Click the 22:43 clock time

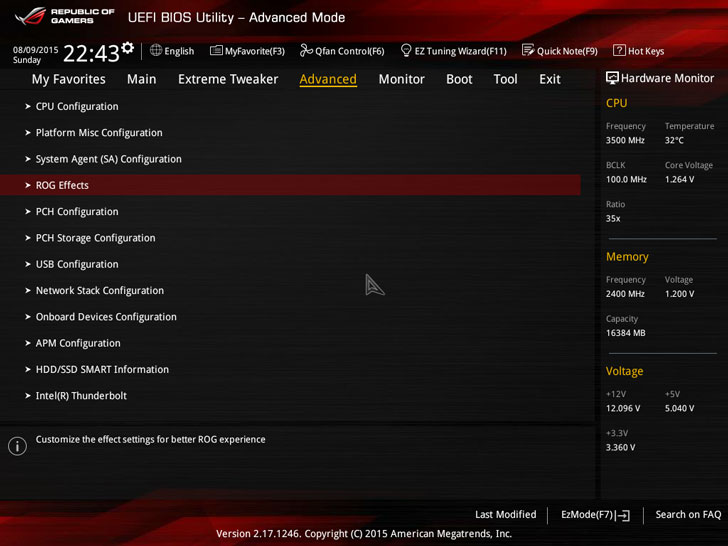tap(91, 53)
